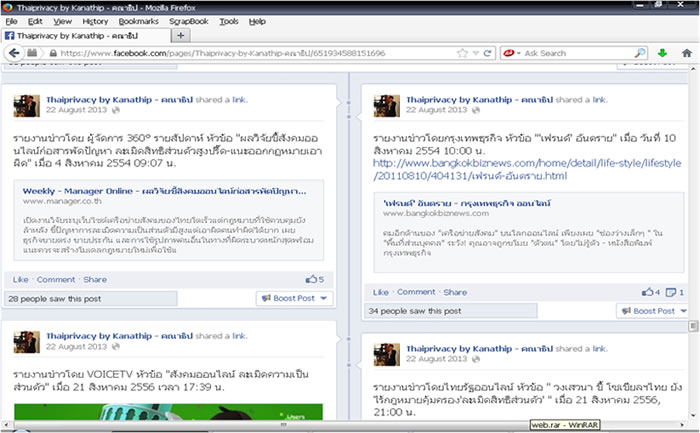Click comment count 1 icon on bangkokbiznews post
This screenshot has height=433, width=700.
click(675, 292)
